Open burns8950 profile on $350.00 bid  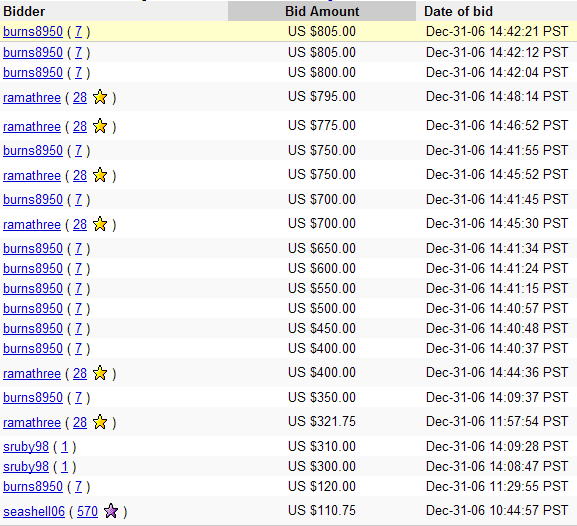tap(33, 398)
